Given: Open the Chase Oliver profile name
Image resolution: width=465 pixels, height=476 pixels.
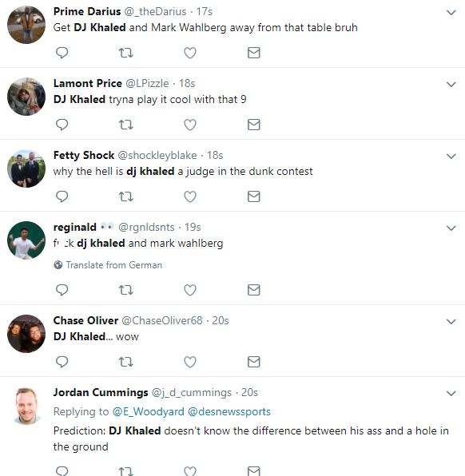Looking at the screenshot, I should click(85, 320).
